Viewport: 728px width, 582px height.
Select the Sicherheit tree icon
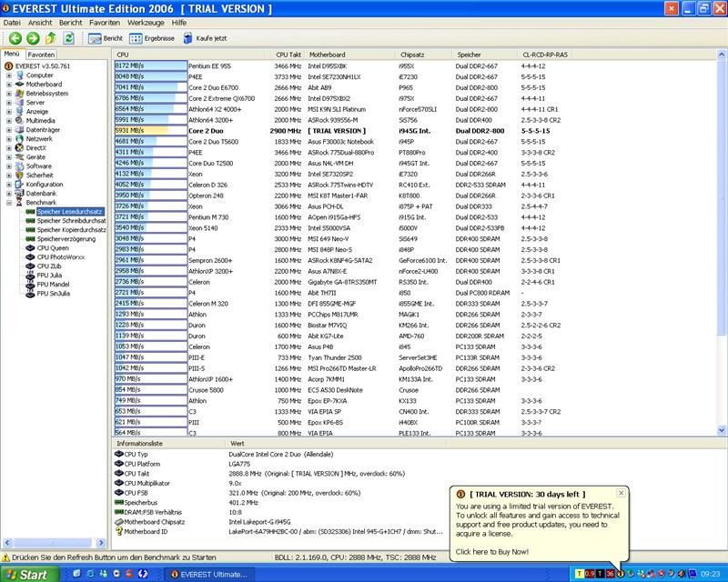point(19,176)
